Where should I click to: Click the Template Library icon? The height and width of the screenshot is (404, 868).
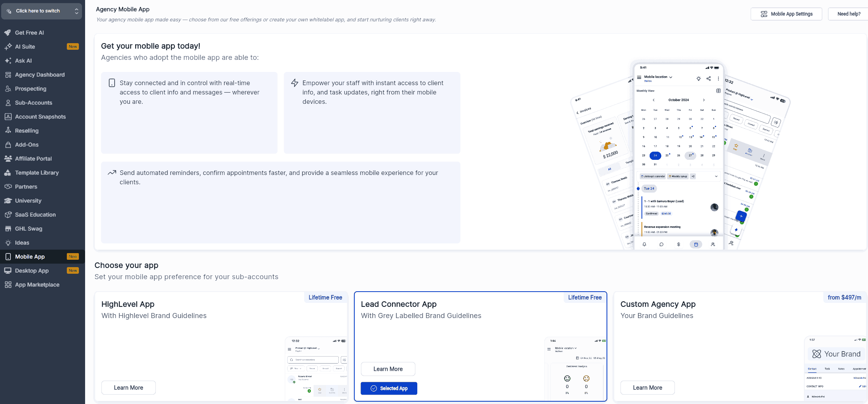[x=8, y=173]
